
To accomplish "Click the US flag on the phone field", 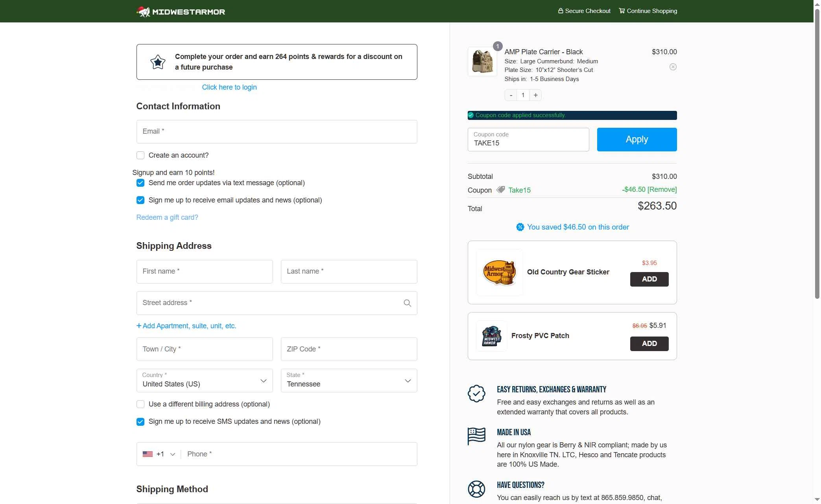I will pyautogui.click(x=147, y=454).
